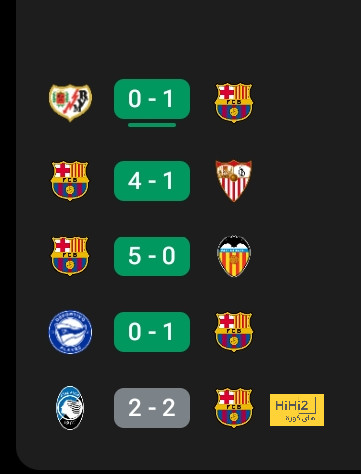Open the gray 2 - 2 draw score
361x474 pixels.
(x=152, y=408)
